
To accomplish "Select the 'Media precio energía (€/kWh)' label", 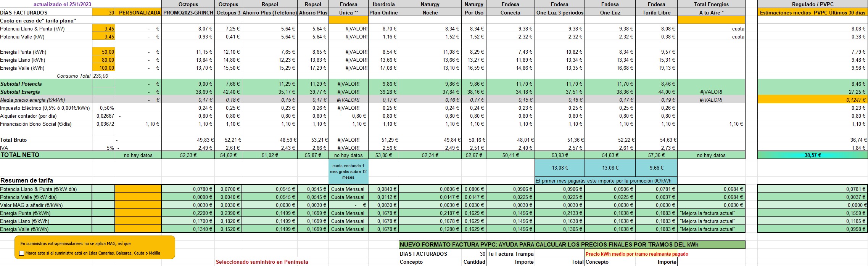I will (x=33, y=100).
